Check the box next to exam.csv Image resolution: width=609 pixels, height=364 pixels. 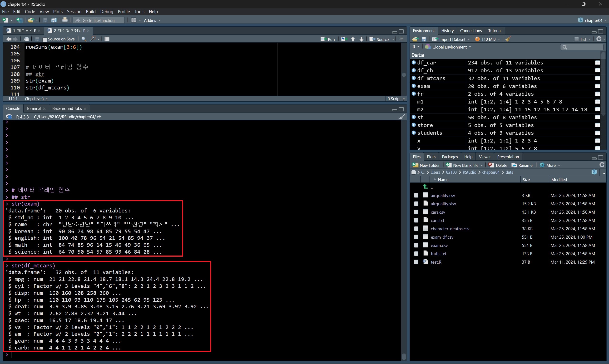click(x=416, y=245)
